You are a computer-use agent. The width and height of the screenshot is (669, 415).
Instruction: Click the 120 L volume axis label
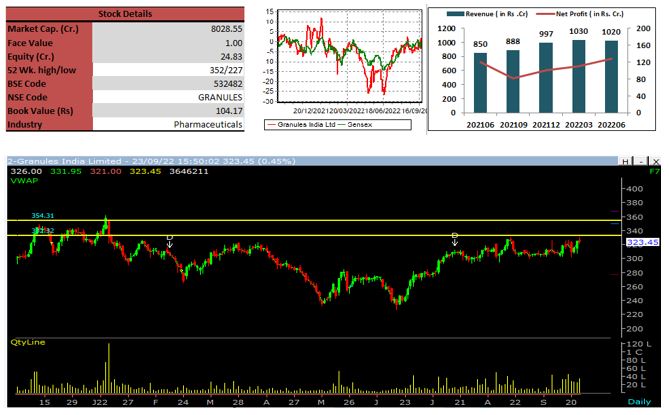click(639, 344)
